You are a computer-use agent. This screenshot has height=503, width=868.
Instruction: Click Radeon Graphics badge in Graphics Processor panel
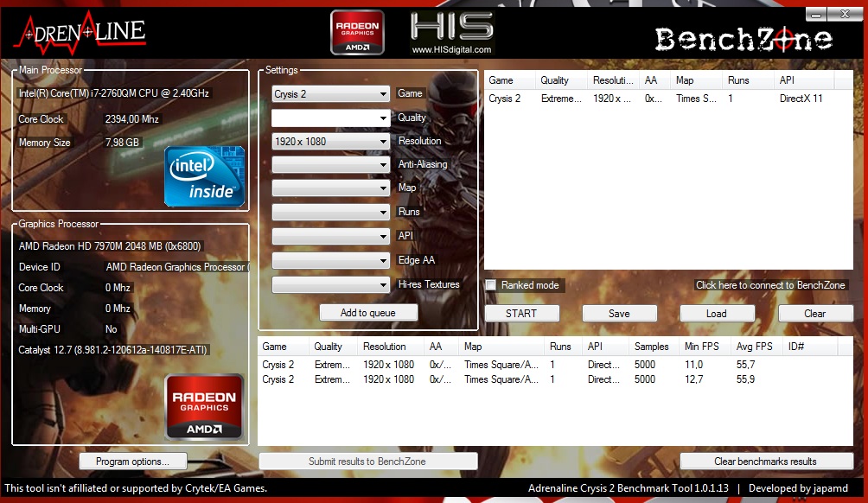[204, 407]
